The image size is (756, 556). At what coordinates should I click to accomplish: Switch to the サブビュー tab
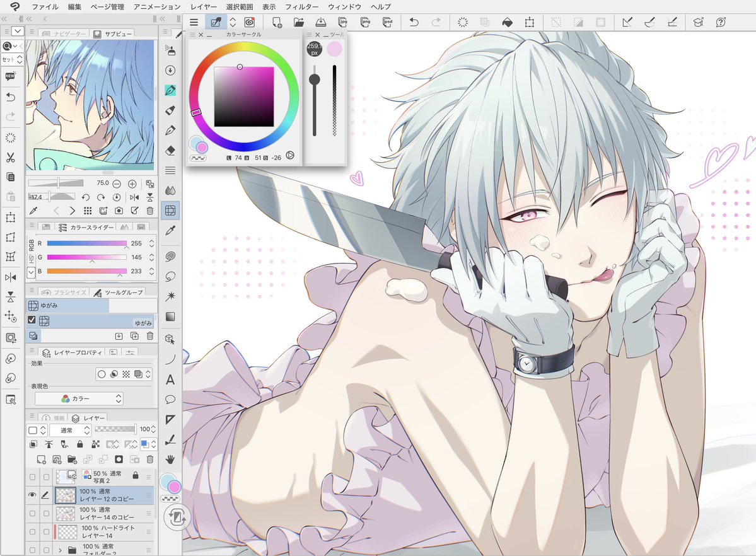pyautogui.click(x=112, y=34)
